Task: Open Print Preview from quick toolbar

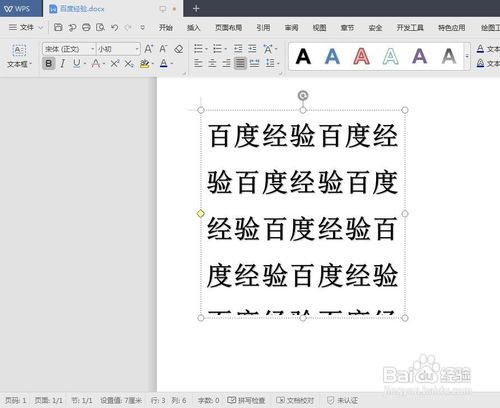Action: 100,27
